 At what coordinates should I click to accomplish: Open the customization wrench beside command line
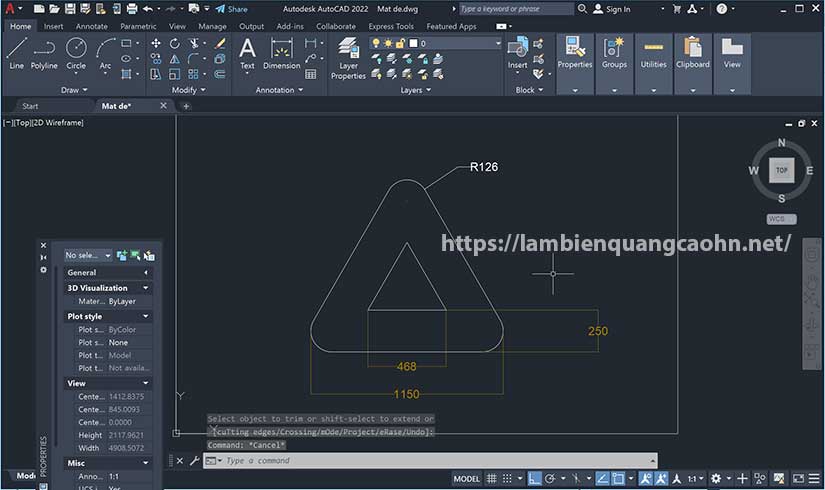point(194,461)
